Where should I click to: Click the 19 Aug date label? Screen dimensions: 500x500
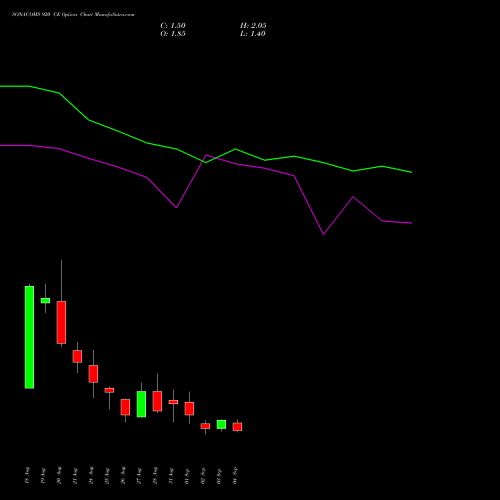point(43,475)
